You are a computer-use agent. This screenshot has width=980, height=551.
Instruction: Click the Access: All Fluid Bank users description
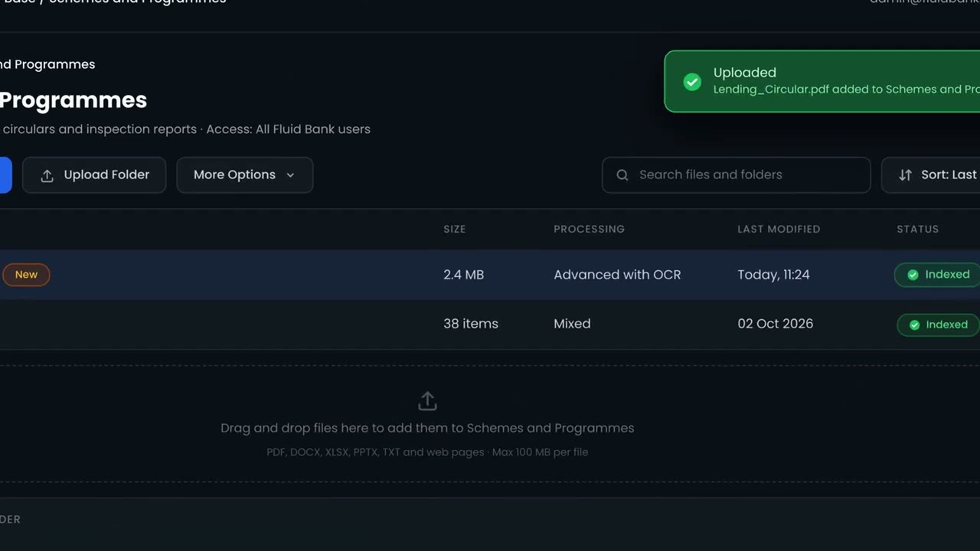pyautogui.click(x=288, y=129)
